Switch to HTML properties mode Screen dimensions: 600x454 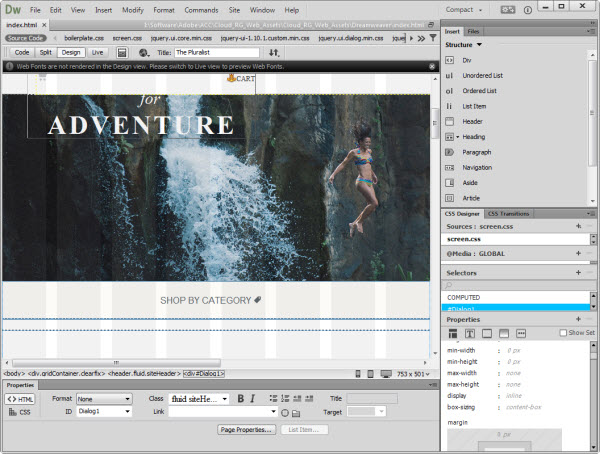click(x=20, y=399)
